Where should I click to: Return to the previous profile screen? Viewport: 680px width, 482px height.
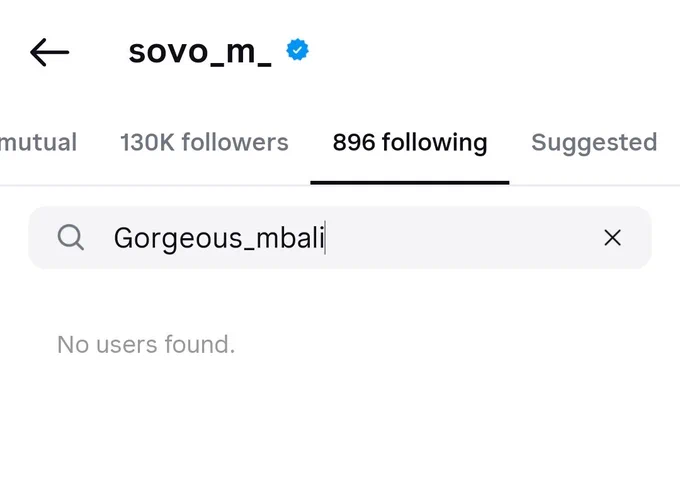click(49, 52)
